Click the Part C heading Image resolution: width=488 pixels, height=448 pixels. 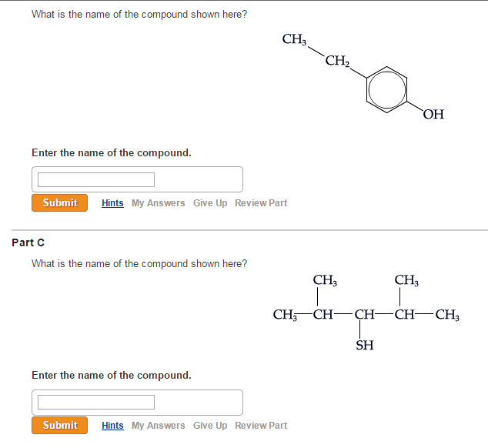(x=28, y=242)
